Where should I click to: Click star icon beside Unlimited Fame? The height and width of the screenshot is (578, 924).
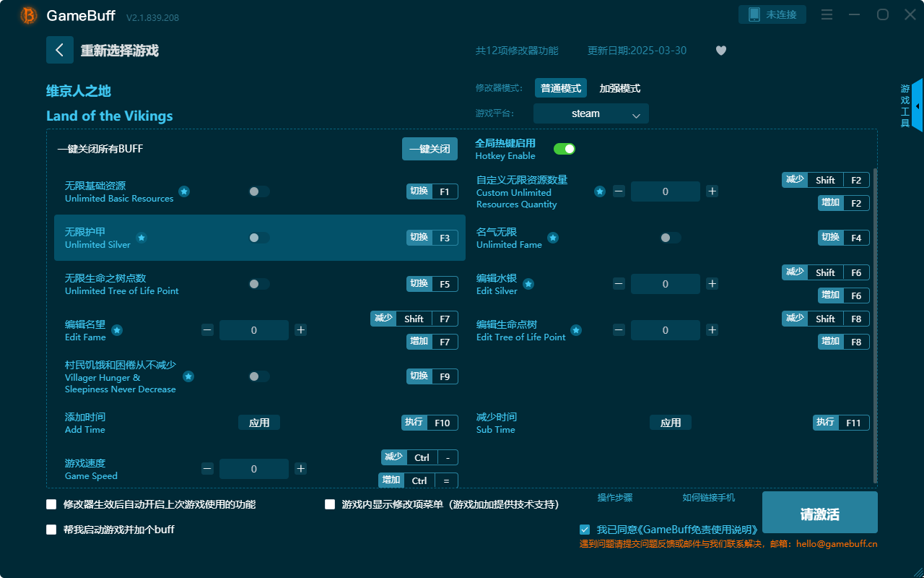[x=553, y=238]
